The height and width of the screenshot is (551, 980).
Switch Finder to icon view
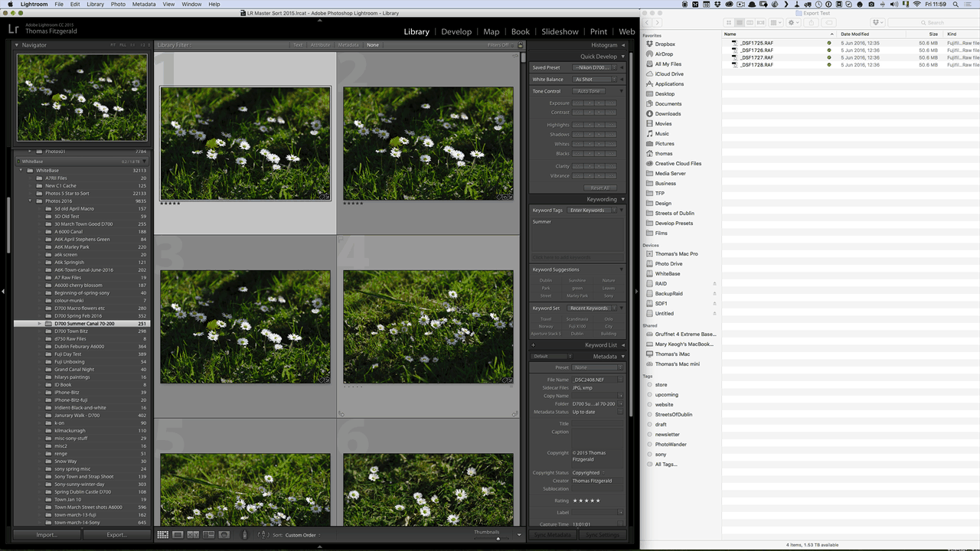click(730, 22)
